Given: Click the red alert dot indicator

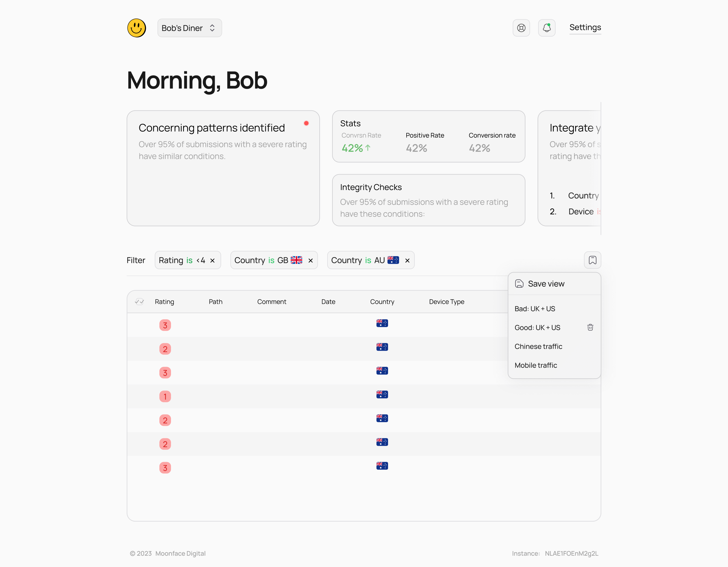Looking at the screenshot, I should [306, 123].
